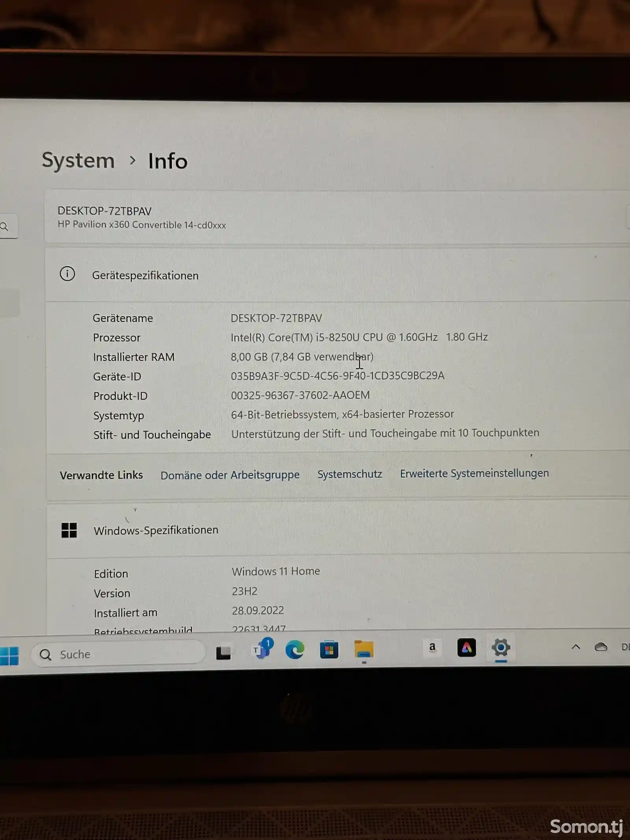This screenshot has width=630, height=840.
Task: Click the Verwandte Links label
Action: [x=101, y=475]
